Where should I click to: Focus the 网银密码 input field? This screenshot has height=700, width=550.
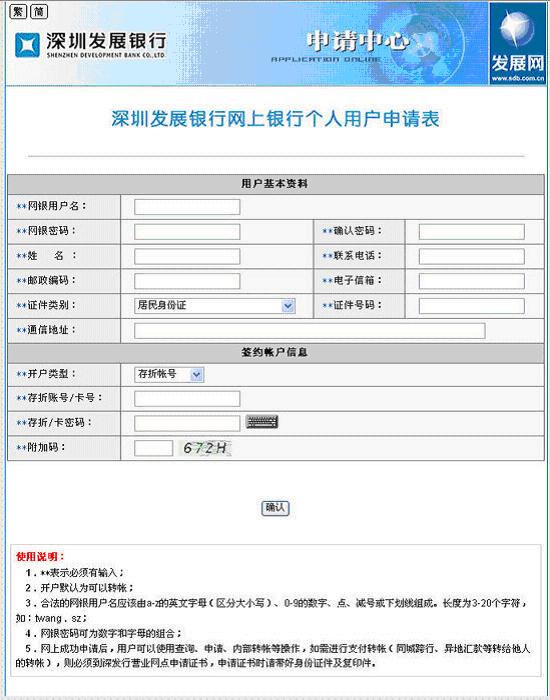pos(187,232)
